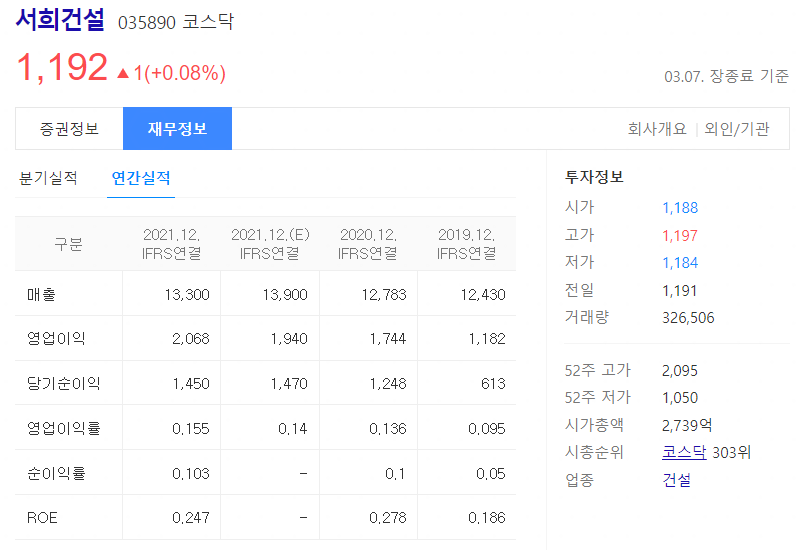Click opening price 1,188

click(680, 208)
